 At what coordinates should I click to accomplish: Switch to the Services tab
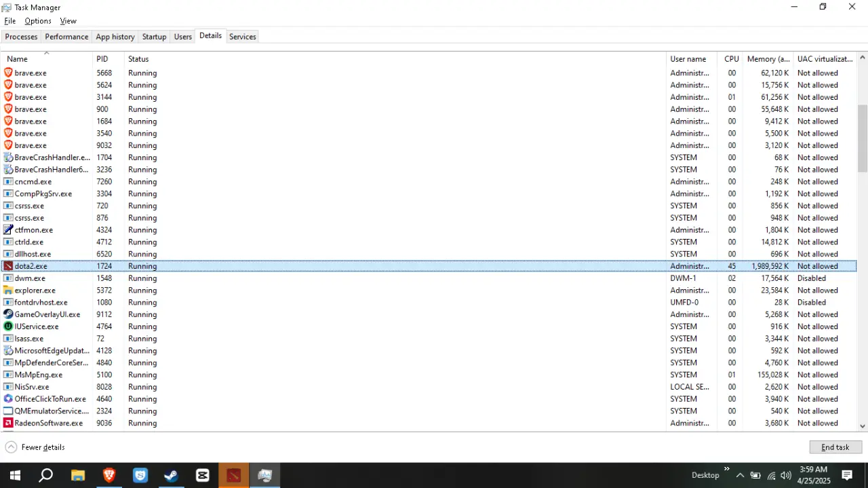(243, 37)
